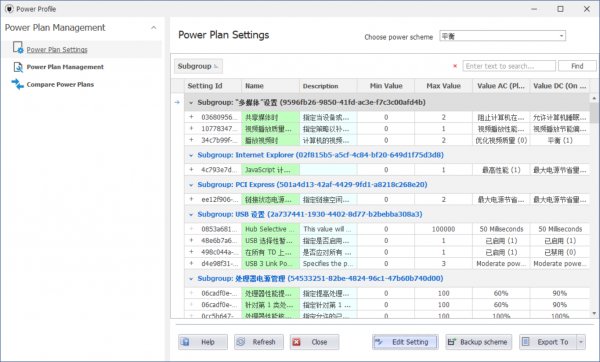
Task: Click the Power Plan Settings sidebar icon
Action: [x=18, y=48]
